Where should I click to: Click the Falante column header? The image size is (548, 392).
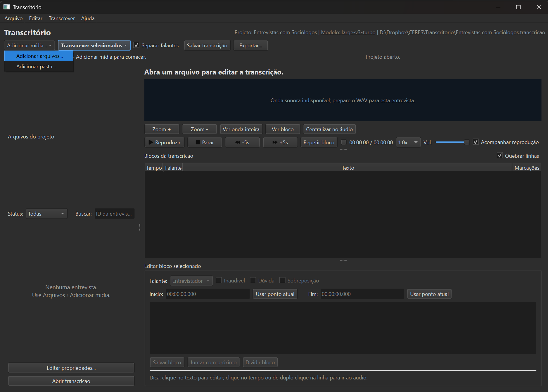173,168
